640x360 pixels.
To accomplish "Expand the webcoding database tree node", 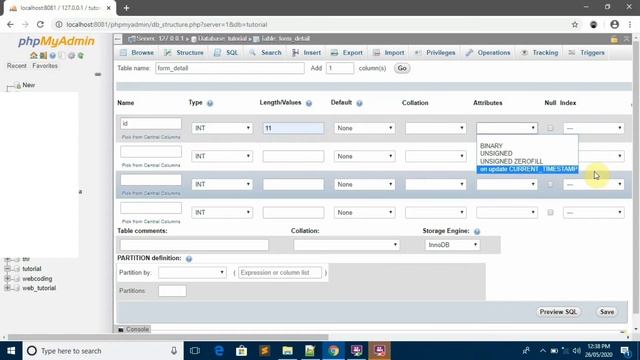I will [7, 279].
